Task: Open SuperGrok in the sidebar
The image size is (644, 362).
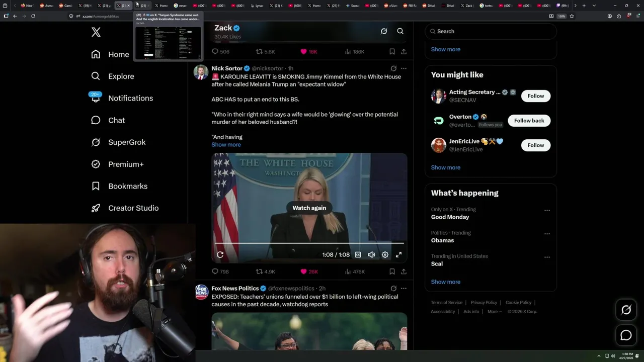Action: [x=118, y=142]
